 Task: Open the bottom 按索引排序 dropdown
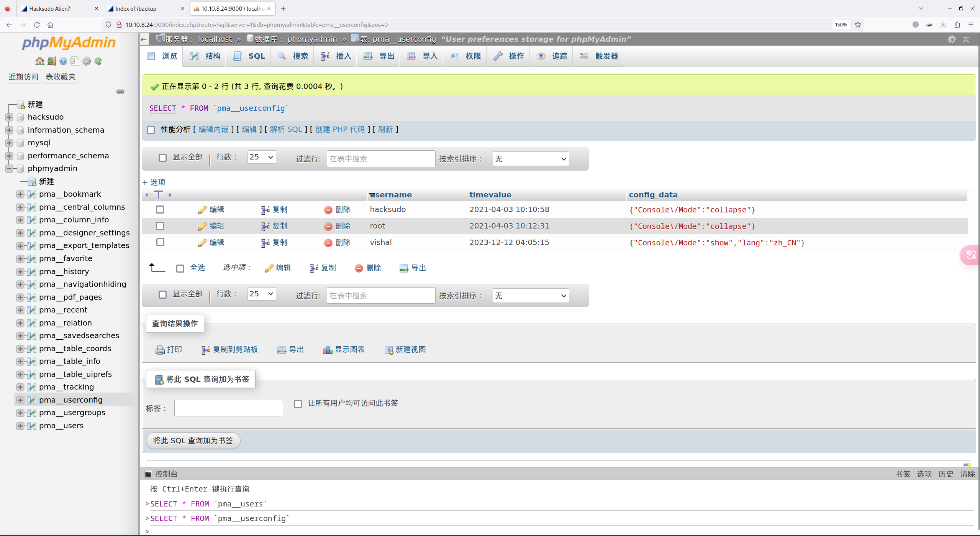coord(531,296)
